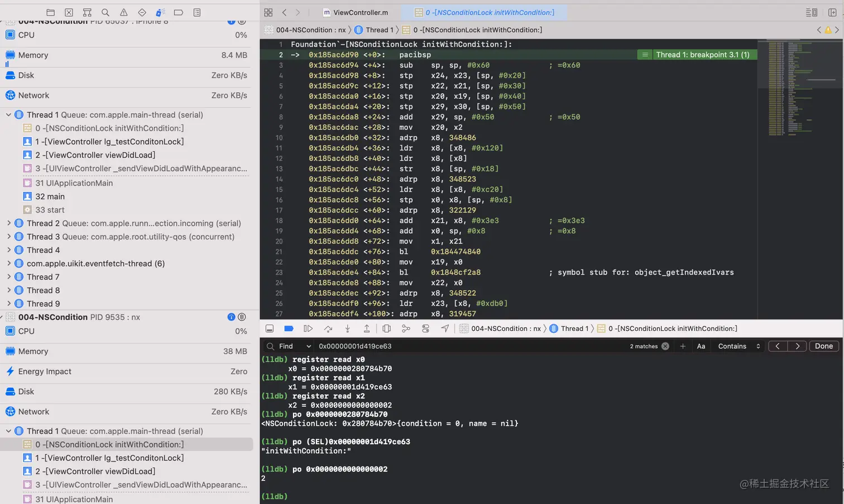Image resolution: width=844 pixels, height=504 pixels.
Task: Expand com.apple.uikit.eventfetch-thread (6)
Action: point(8,263)
